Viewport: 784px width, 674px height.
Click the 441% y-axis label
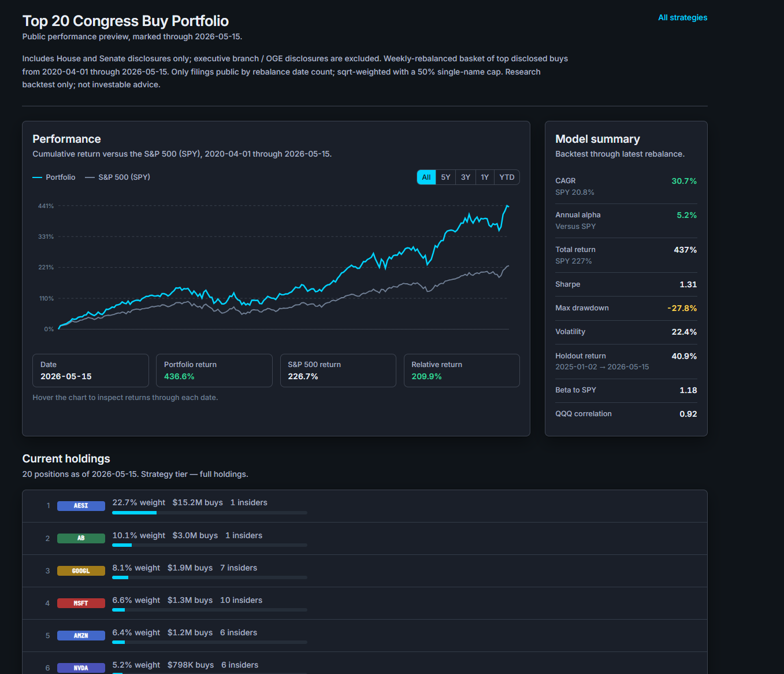tap(46, 206)
